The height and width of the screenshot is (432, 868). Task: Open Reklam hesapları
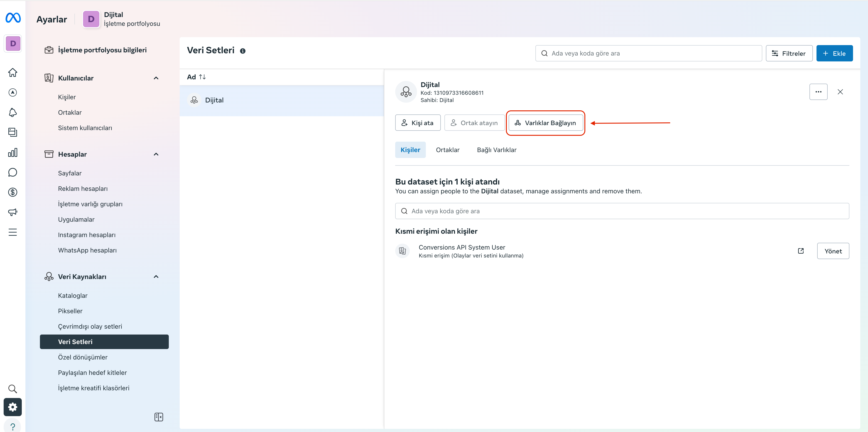pyautogui.click(x=83, y=189)
